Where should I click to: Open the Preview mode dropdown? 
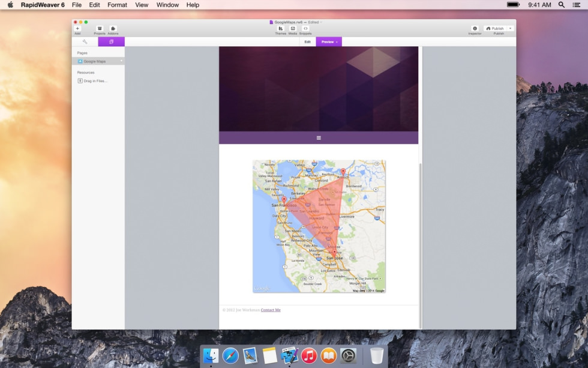[329, 41]
